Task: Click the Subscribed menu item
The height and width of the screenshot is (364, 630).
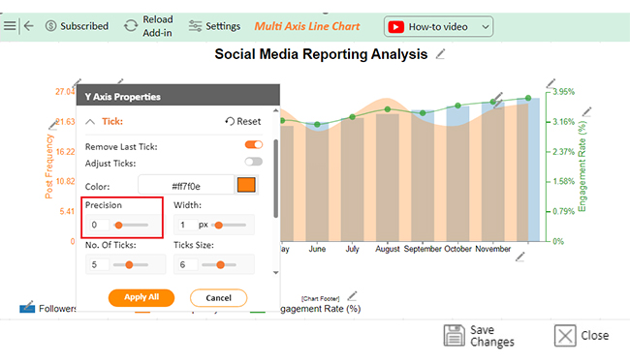Action: [77, 26]
